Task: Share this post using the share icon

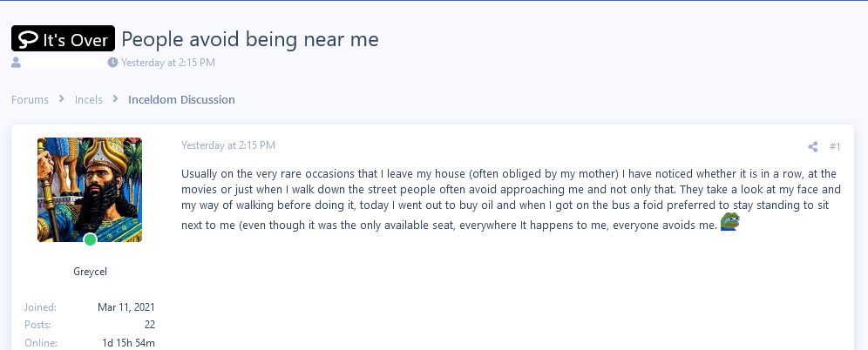Action: click(x=812, y=147)
